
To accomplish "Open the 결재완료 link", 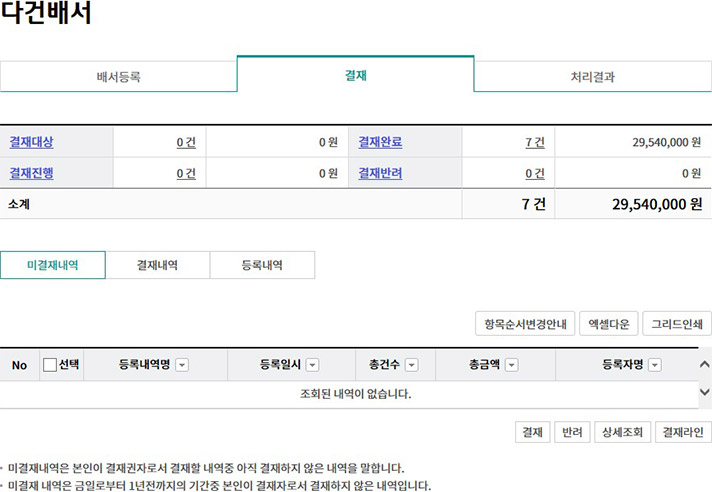I will click(380, 142).
